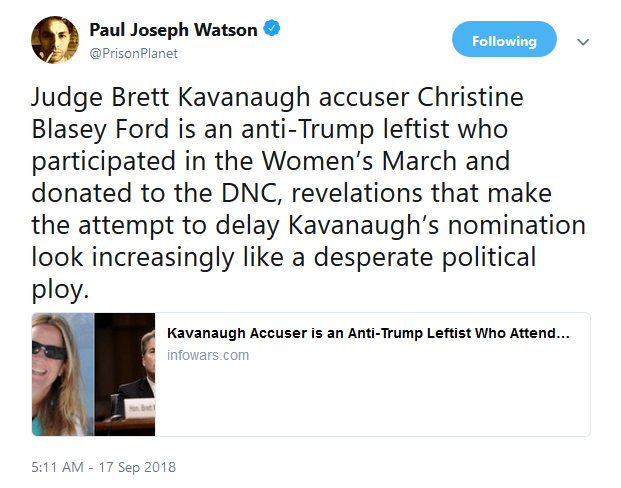
Task: Open the tweet options chevron menu
Action: [x=584, y=42]
